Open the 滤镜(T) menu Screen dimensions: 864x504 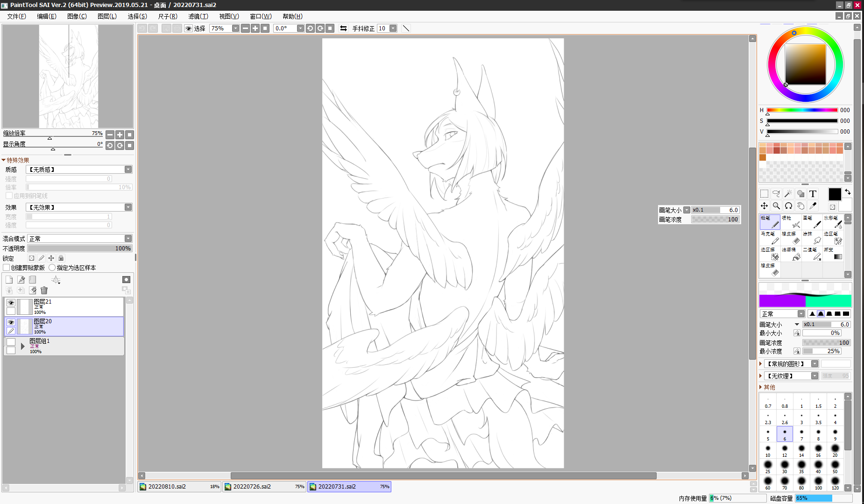click(x=198, y=16)
